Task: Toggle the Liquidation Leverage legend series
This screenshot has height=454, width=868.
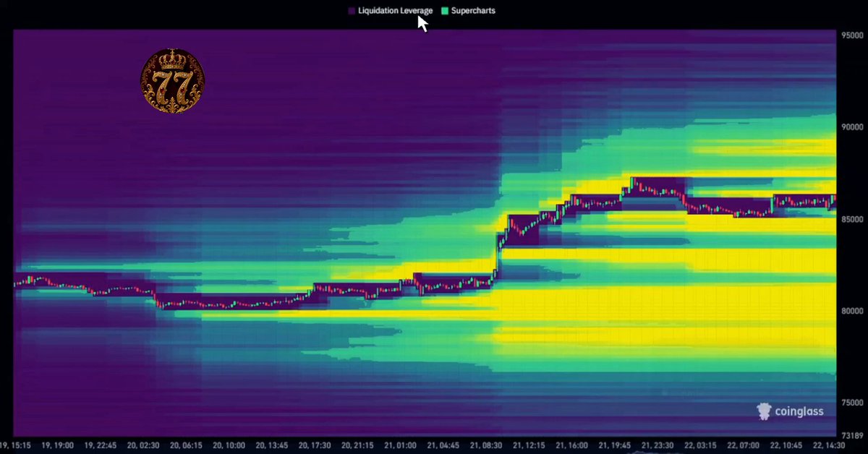Action: 391,11
